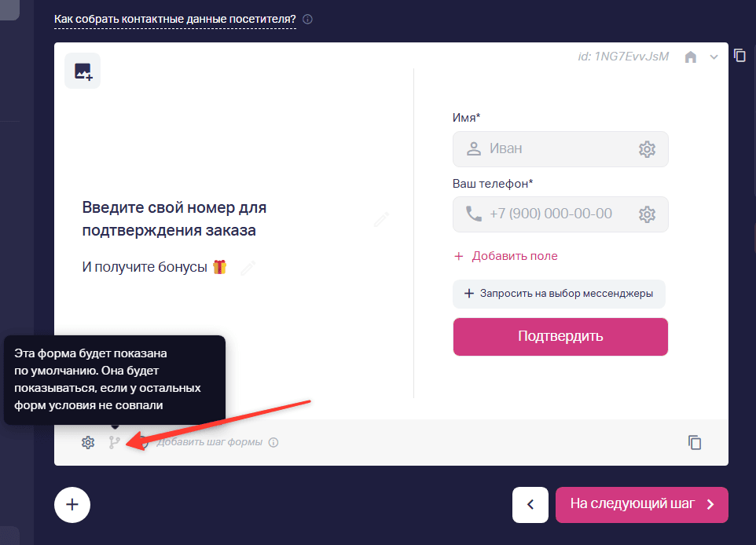Go back with the left chevron button

[x=530, y=504]
